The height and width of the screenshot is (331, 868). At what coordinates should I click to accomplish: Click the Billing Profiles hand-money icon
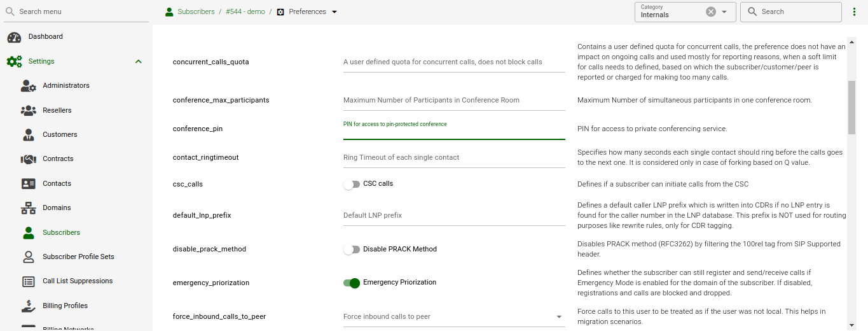tap(28, 306)
